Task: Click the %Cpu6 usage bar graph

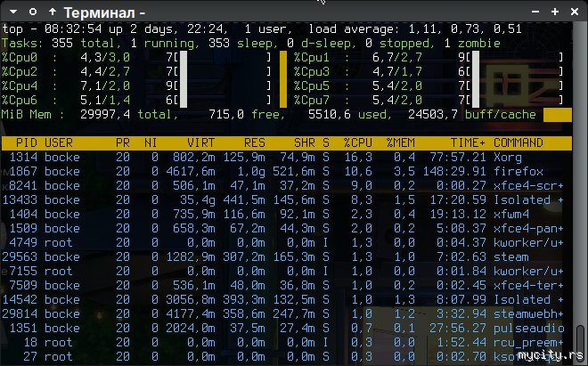Action: (x=223, y=101)
